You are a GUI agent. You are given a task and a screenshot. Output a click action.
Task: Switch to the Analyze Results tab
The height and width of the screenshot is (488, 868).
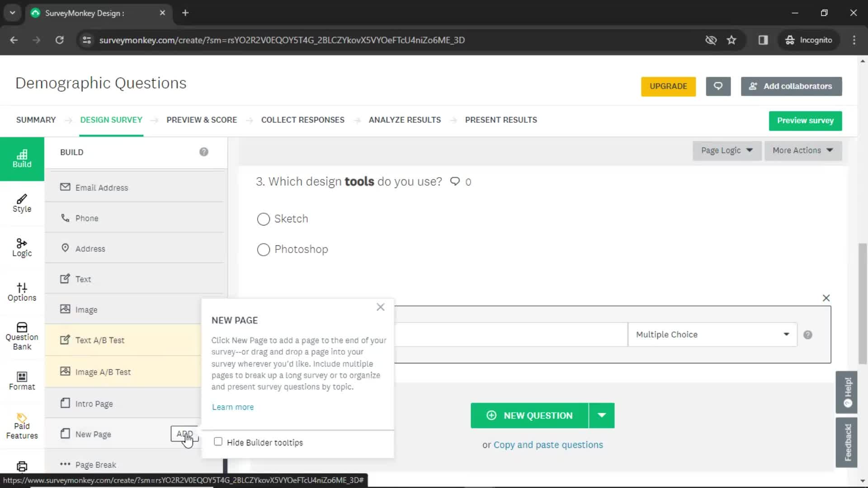tap(405, 120)
